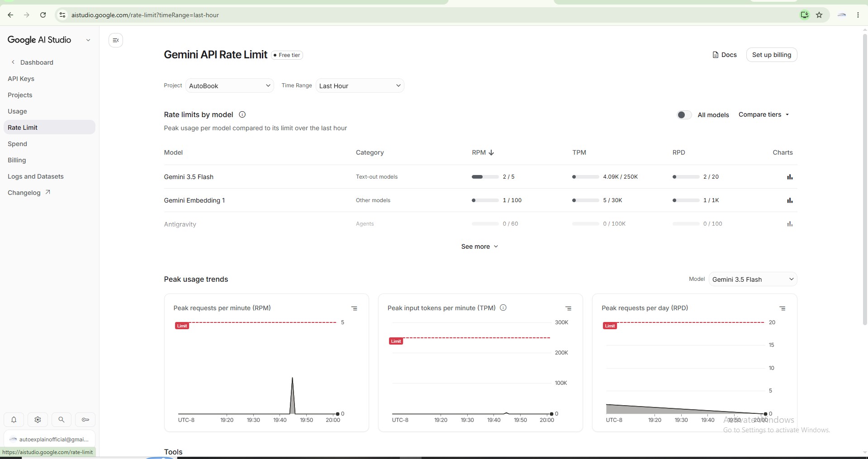This screenshot has width=868, height=459.
Task: Open info tooltip next to Rate limits by model
Action: [242, 114]
